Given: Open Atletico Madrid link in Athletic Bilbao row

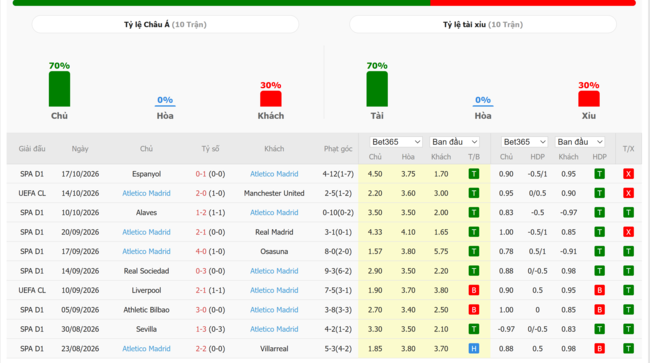Looking at the screenshot, I should point(274,310).
